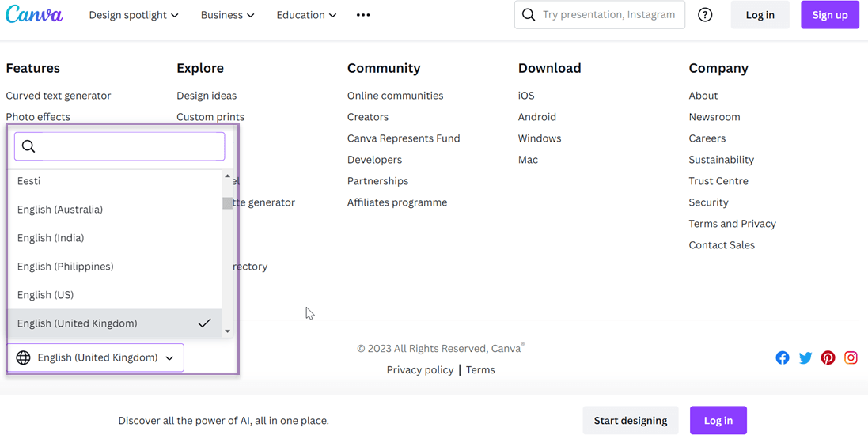The width and height of the screenshot is (868, 435).
Task: Expand the Design spotlight menu
Action: tap(134, 15)
